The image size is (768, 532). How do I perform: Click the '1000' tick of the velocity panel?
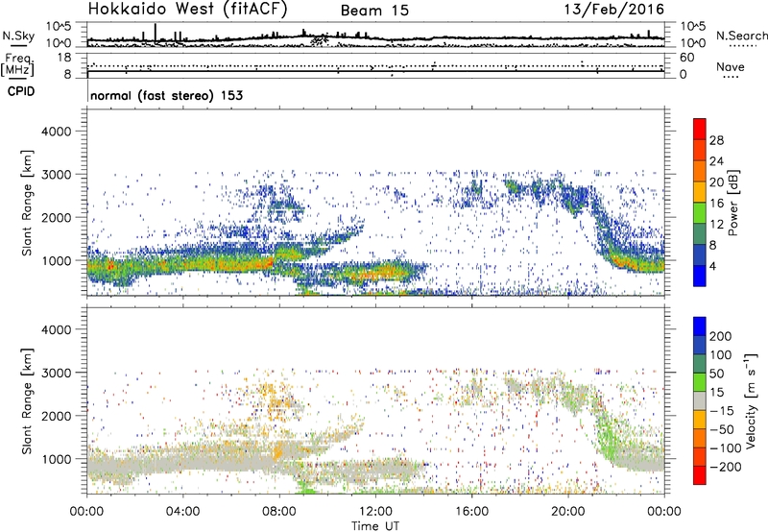(x=57, y=459)
